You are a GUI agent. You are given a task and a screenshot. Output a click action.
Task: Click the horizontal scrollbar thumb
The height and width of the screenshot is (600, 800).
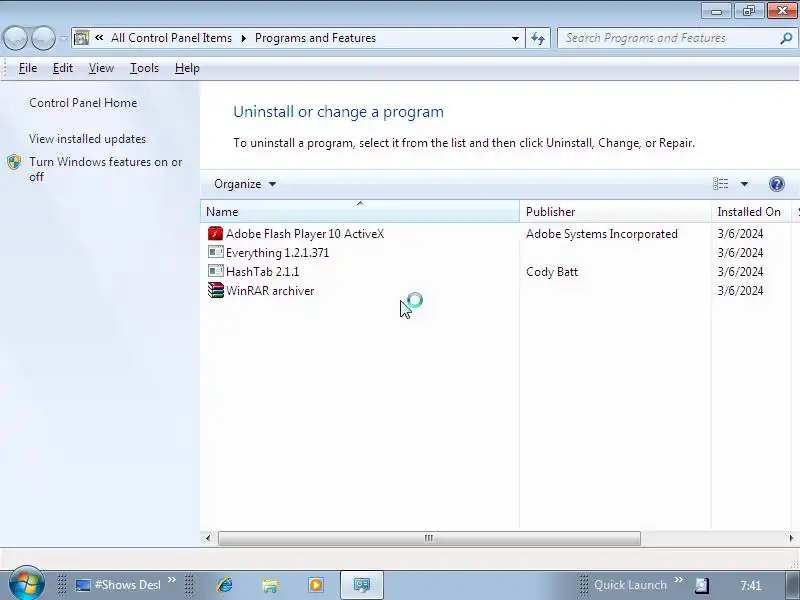[x=429, y=538]
